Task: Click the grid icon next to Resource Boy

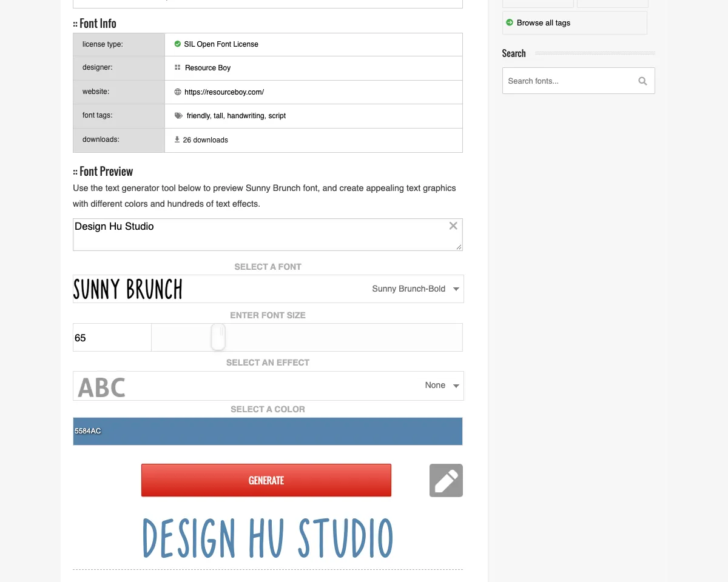Action: tap(177, 67)
